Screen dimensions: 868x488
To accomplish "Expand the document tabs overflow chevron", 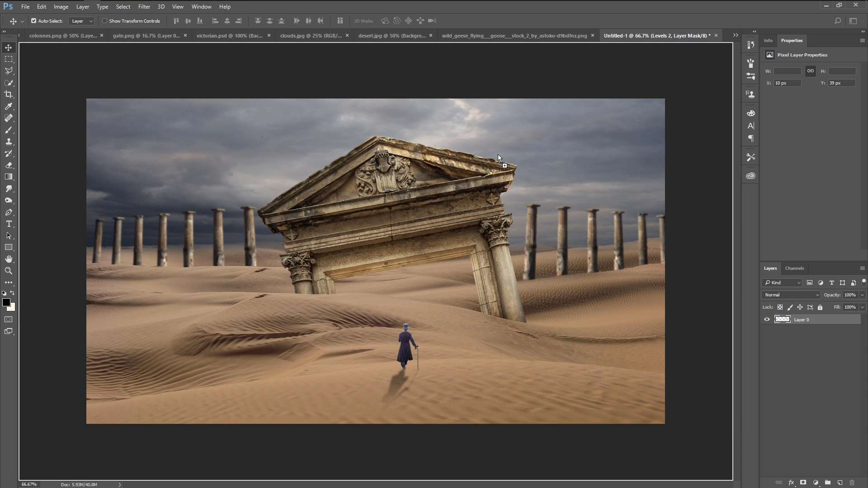I will 736,35.
